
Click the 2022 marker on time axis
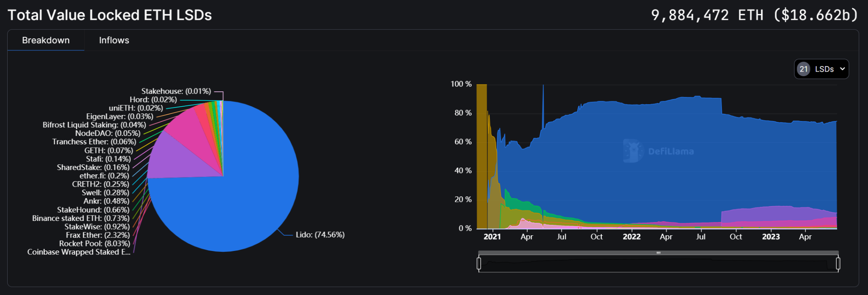click(632, 237)
